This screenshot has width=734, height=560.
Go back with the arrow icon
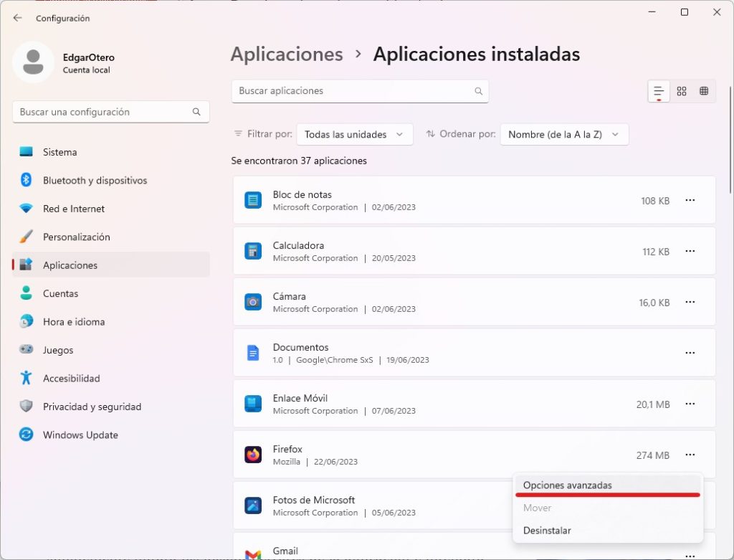pos(18,18)
